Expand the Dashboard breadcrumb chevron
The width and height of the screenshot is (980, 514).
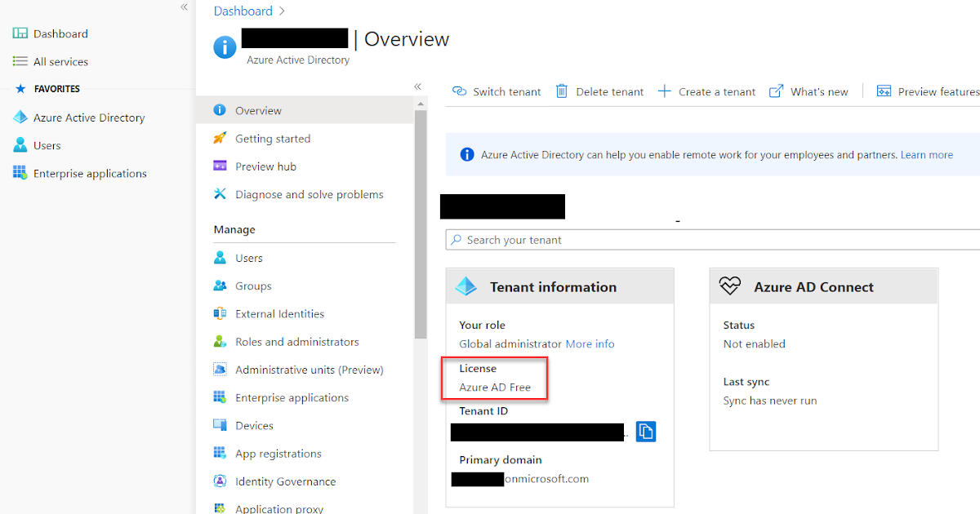coord(281,11)
